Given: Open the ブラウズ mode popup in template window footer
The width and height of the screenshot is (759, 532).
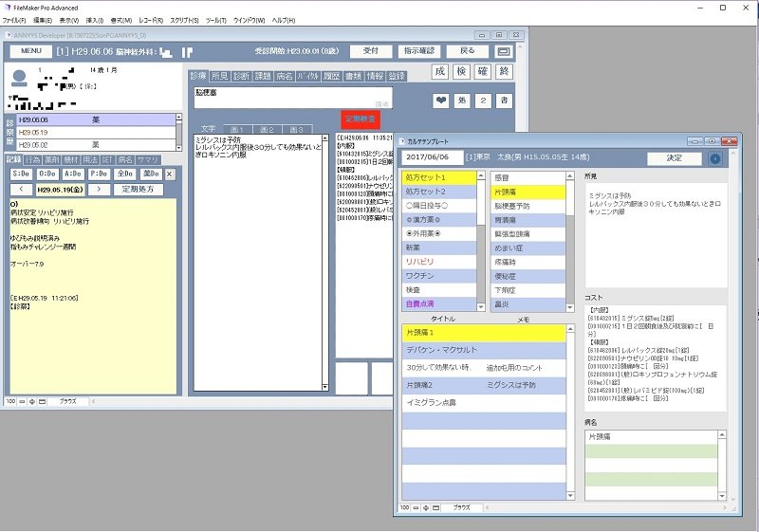Looking at the screenshot, I should pos(462,508).
